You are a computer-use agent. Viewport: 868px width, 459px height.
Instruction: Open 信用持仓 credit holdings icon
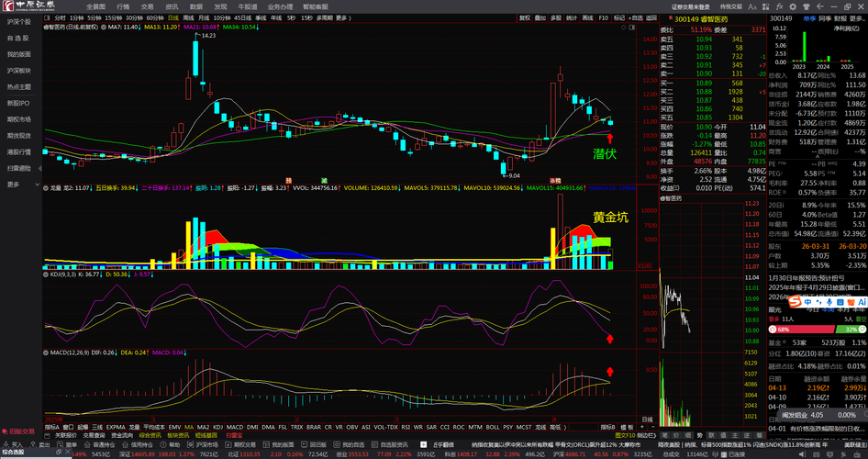(x=125, y=445)
